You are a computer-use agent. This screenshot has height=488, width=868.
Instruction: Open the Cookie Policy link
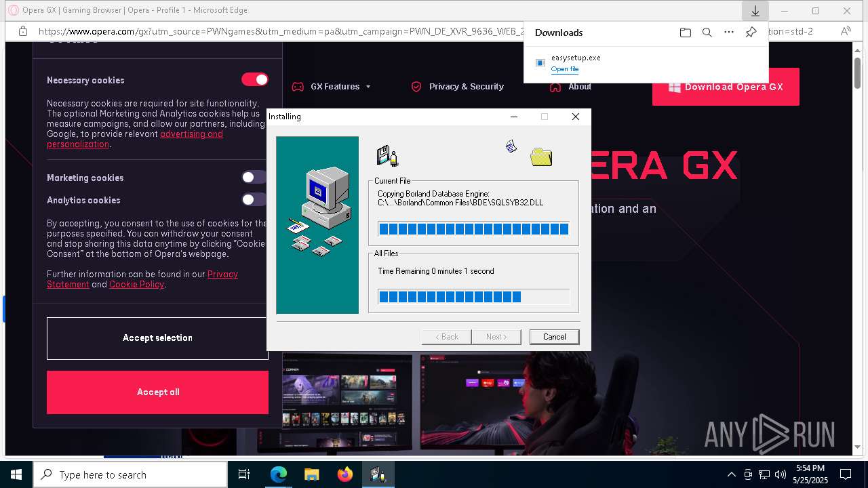click(136, 285)
